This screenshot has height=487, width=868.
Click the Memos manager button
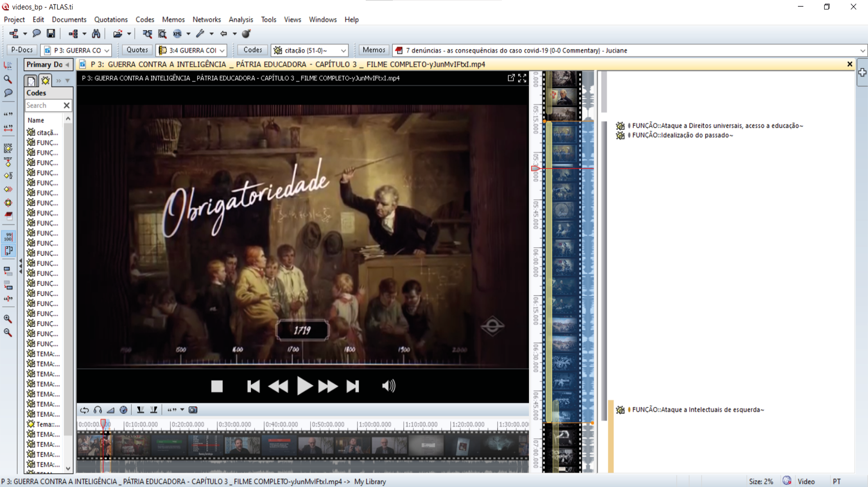coord(373,50)
